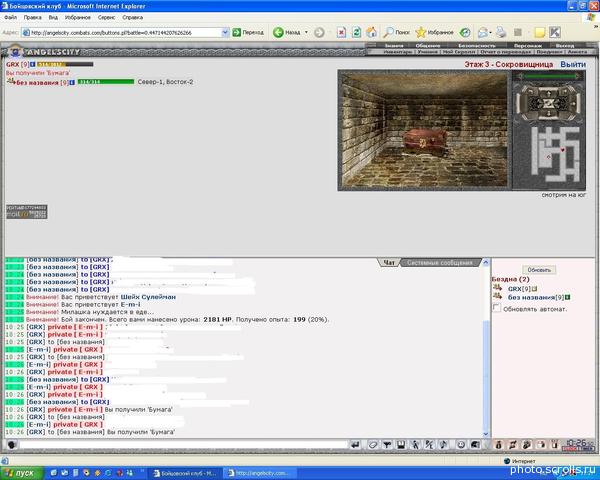Click the Интернет zone indicator in status bar

(x=520, y=461)
